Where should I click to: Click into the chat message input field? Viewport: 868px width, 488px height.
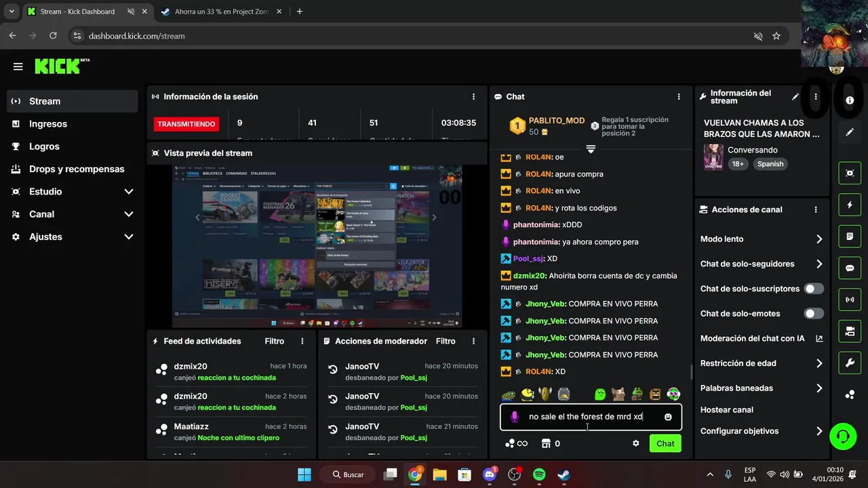(591, 417)
